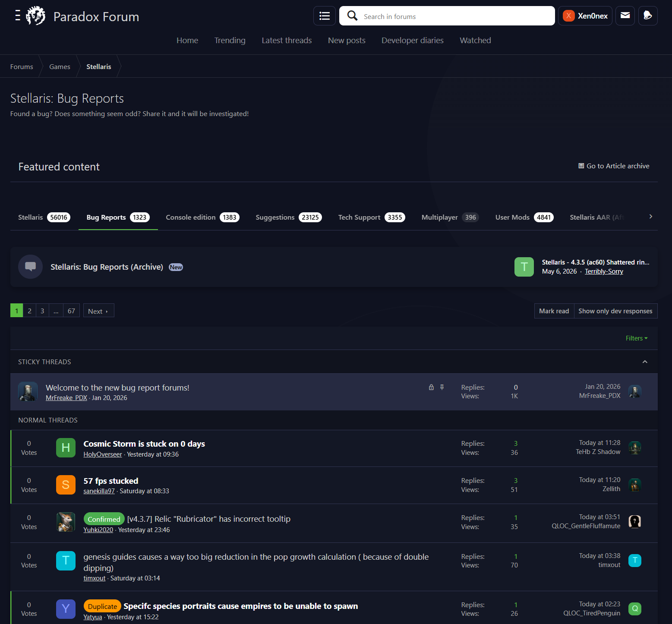Click the XenOnex user avatar
The height and width of the screenshot is (624, 672).
coord(568,16)
